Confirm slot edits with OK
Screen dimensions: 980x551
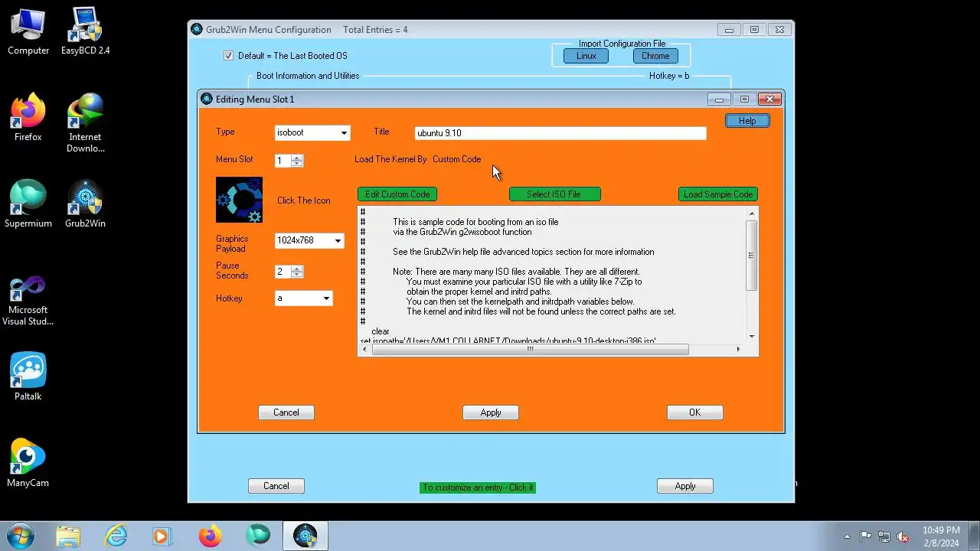click(694, 412)
